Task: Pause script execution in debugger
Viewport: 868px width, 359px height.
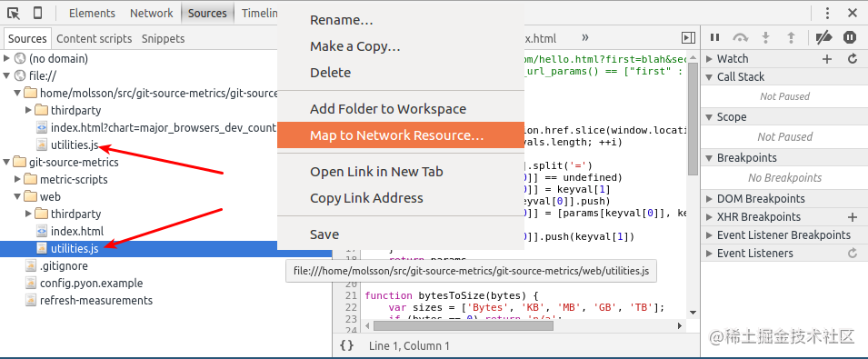Action: click(714, 37)
